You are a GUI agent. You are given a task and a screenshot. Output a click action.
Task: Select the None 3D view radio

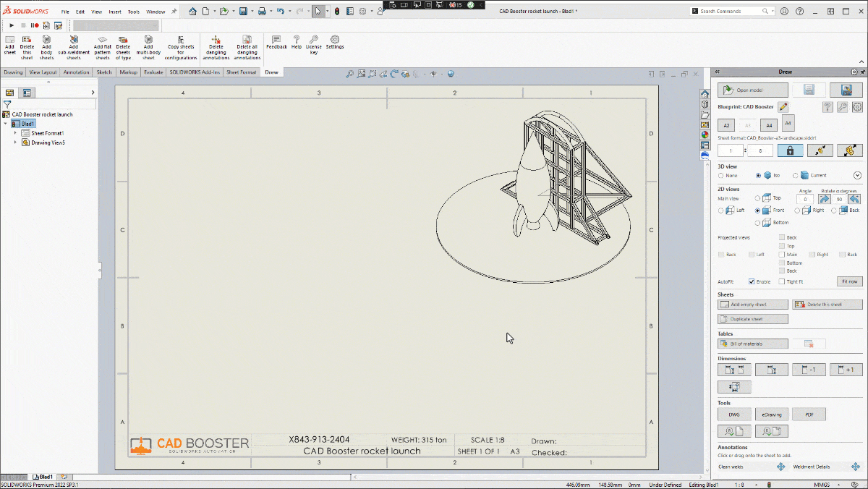click(x=721, y=175)
